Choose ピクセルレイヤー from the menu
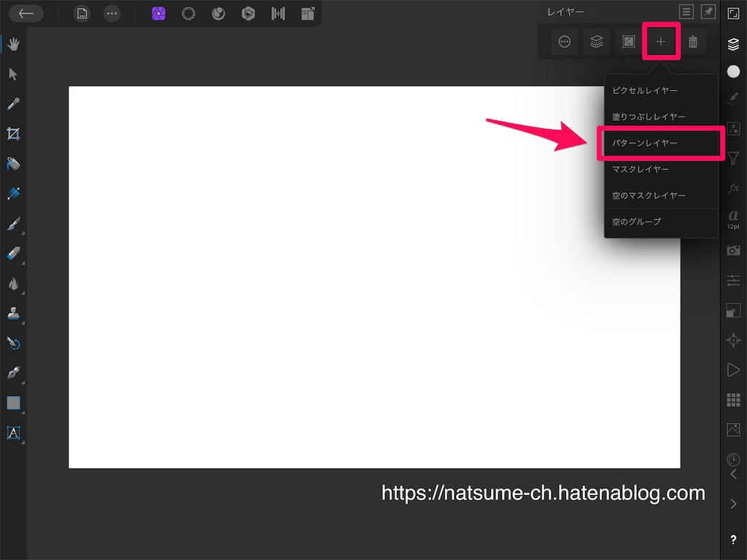 click(661, 90)
